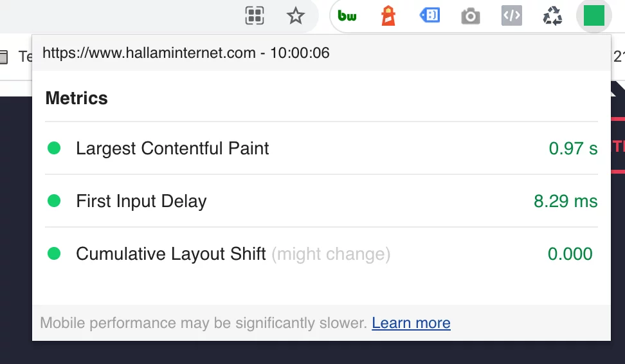Click the 0.97 s LCP value
Screen dimensions: 625x364
[x=573, y=149]
